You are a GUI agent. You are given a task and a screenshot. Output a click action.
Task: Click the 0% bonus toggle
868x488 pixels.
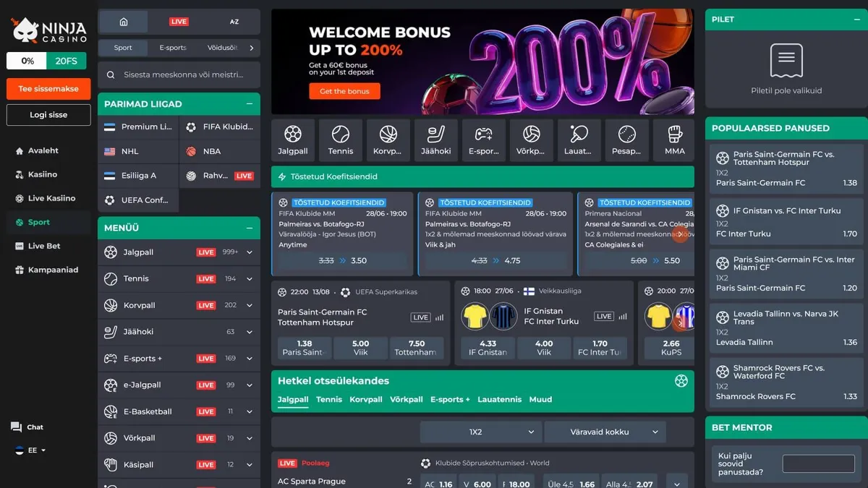(x=27, y=61)
